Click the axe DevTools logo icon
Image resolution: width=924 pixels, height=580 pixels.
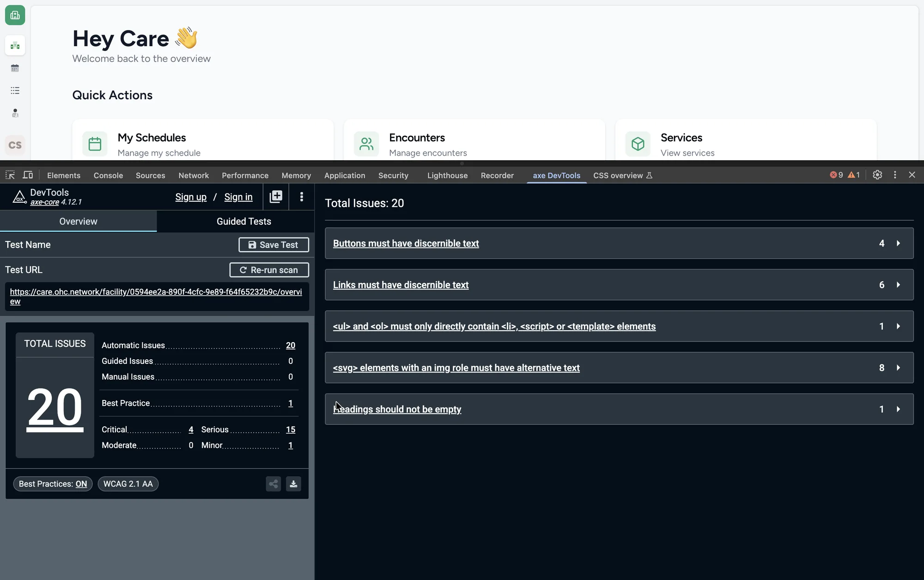(x=19, y=197)
